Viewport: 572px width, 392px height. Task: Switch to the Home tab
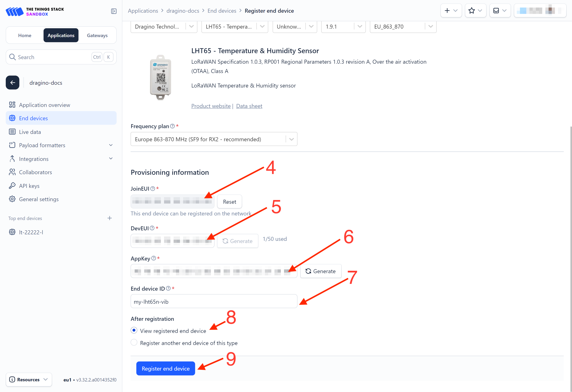(25, 35)
